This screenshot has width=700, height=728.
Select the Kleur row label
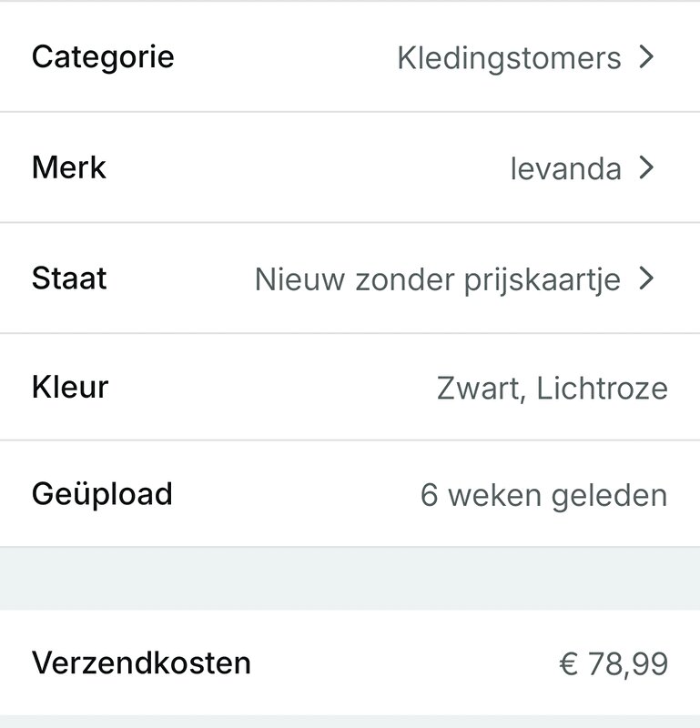[70, 388]
